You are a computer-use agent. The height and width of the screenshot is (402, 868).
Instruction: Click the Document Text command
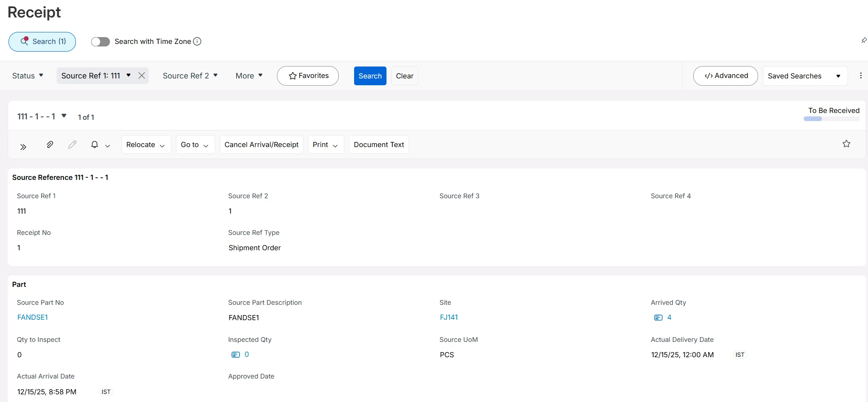[x=379, y=145]
